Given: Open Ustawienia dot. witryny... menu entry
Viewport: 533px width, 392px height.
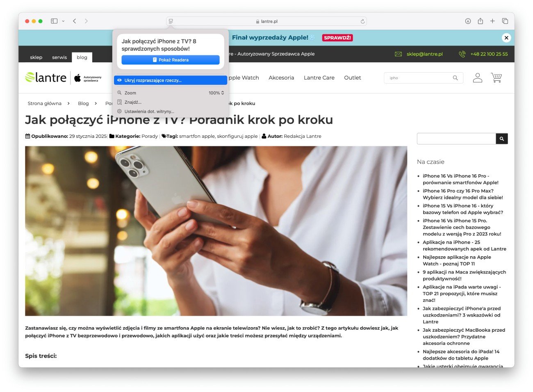Looking at the screenshot, I should pyautogui.click(x=171, y=112).
